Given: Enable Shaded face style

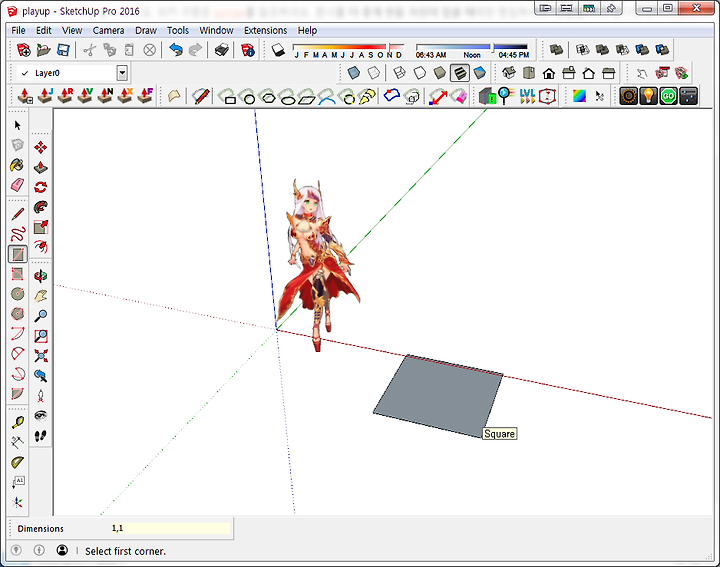Looking at the screenshot, I should [440, 73].
